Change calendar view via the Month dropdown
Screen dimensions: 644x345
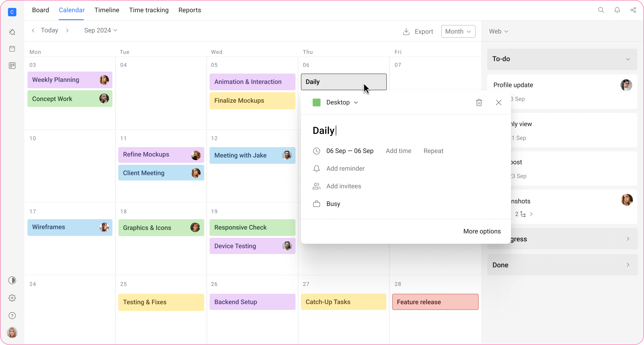458,31
